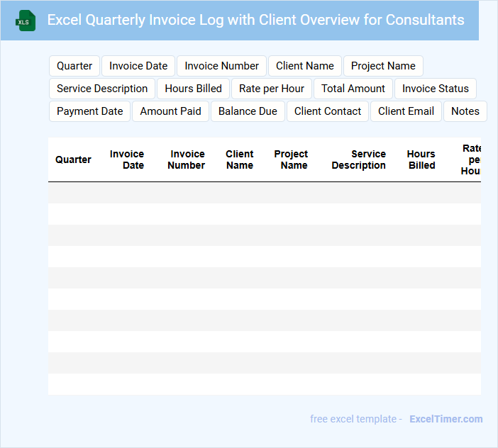The width and height of the screenshot is (498, 448).
Task: Select the Hours Billed tag
Action: click(x=193, y=89)
